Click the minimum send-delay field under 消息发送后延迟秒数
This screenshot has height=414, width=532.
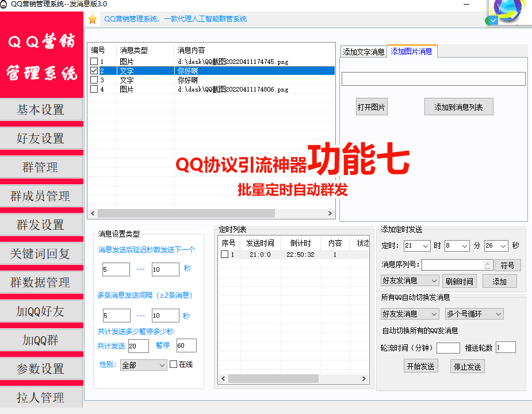pyautogui.click(x=116, y=269)
